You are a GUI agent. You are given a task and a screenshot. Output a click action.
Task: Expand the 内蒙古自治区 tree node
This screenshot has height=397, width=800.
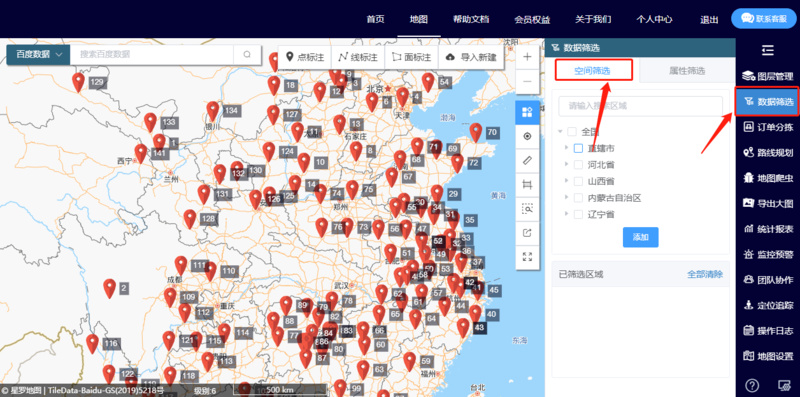566,197
